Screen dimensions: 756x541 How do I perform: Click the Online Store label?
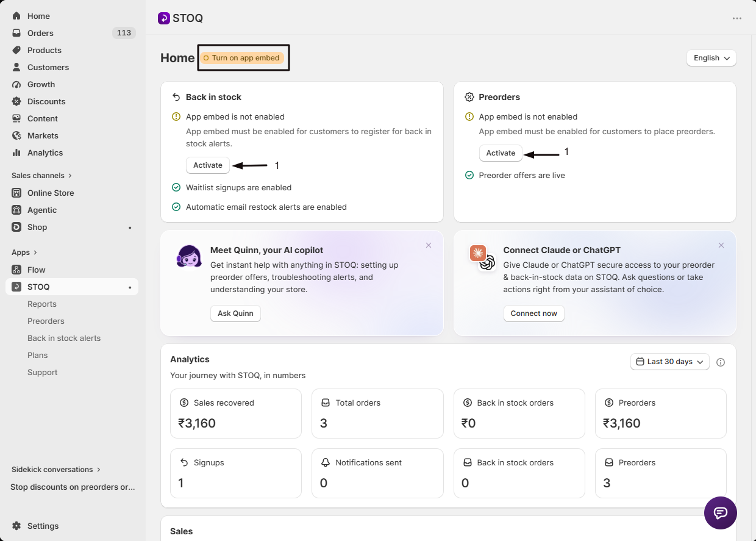click(x=51, y=193)
